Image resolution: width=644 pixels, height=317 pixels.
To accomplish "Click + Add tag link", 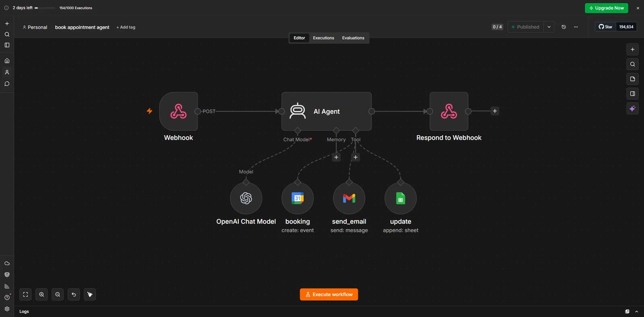I will (x=126, y=27).
